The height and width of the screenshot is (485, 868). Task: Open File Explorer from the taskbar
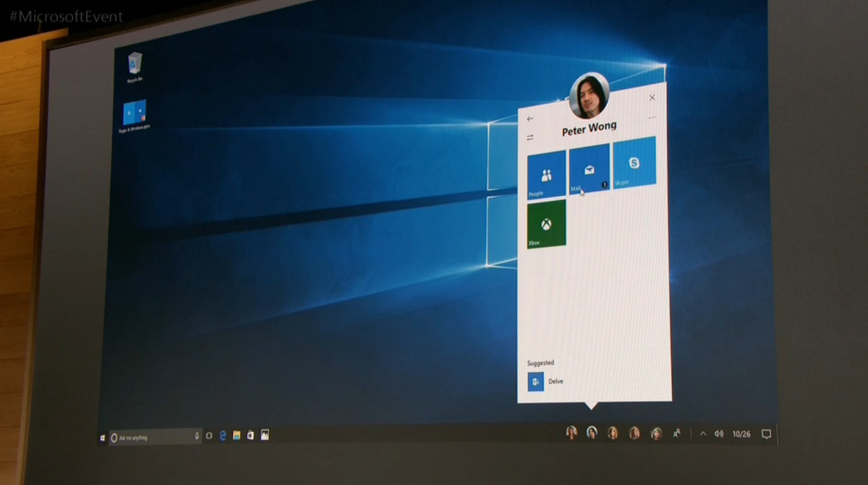pyautogui.click(x=237, y=436)
